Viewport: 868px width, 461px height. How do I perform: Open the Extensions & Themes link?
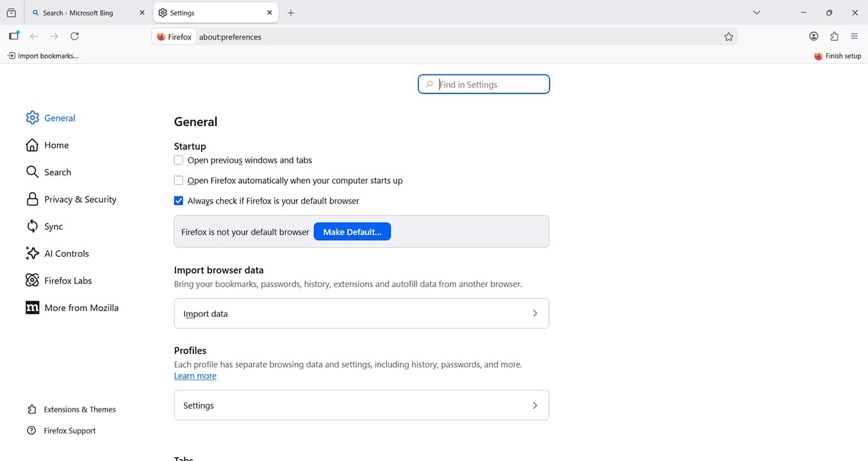pyautogui.click(x=80, y=410)
